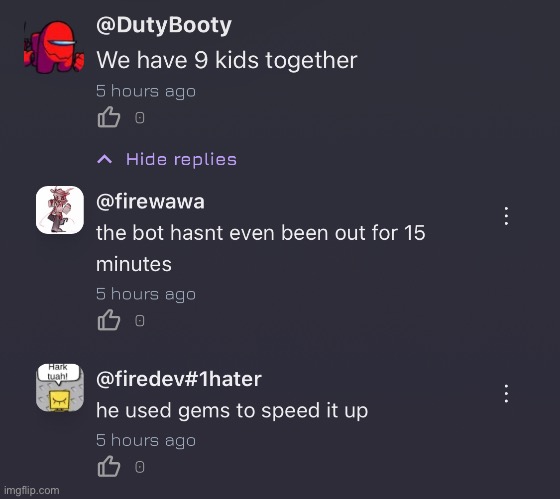Collapse replies using the upward chevron arrow
560x499 pixels.
tap(105, 159)
